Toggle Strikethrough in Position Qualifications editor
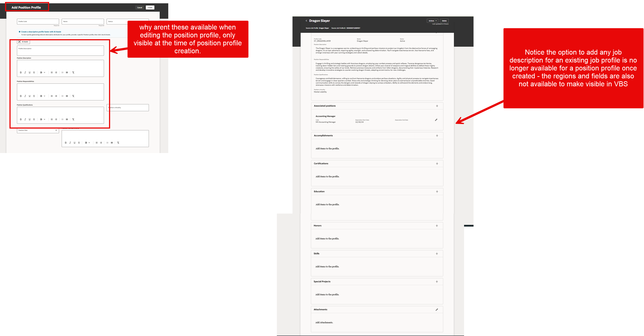 click(34, 120)
